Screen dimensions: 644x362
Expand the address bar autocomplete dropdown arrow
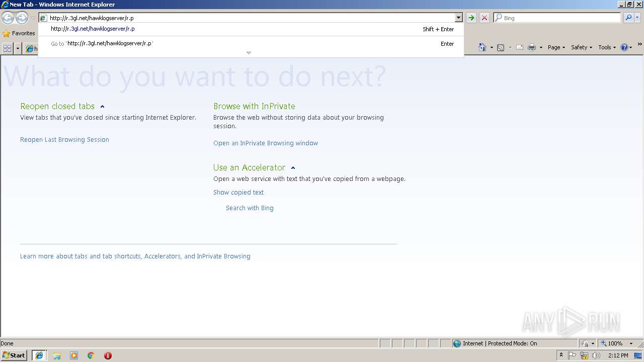click(458, 18)
